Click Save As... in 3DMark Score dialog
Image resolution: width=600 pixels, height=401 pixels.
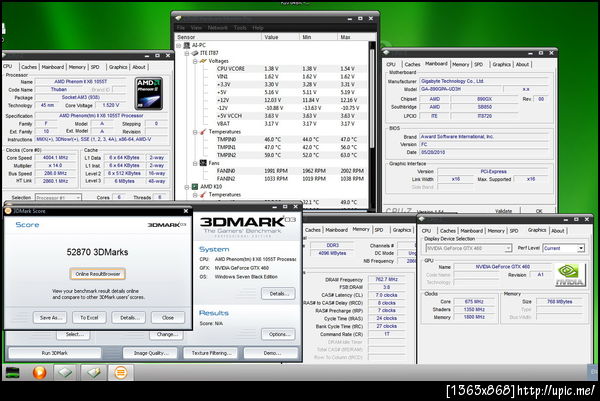(51, 318)
